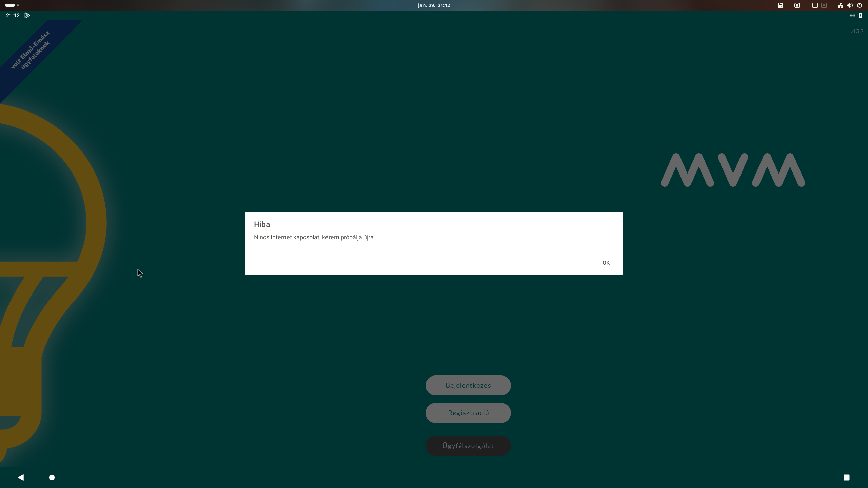Open recent apps square icon
The image size is (868, 488).
click(x=846, y=477)
